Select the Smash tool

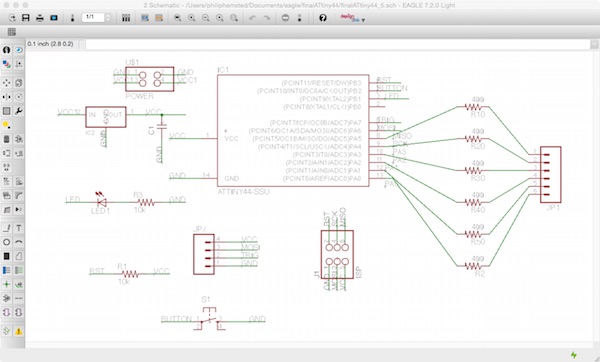7,196
